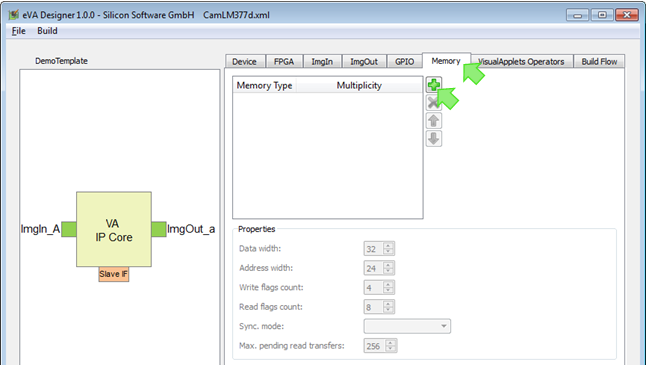Screen dimensions: 647x367
Task: Increase the Data width spinner value
Action: (388, 246)
